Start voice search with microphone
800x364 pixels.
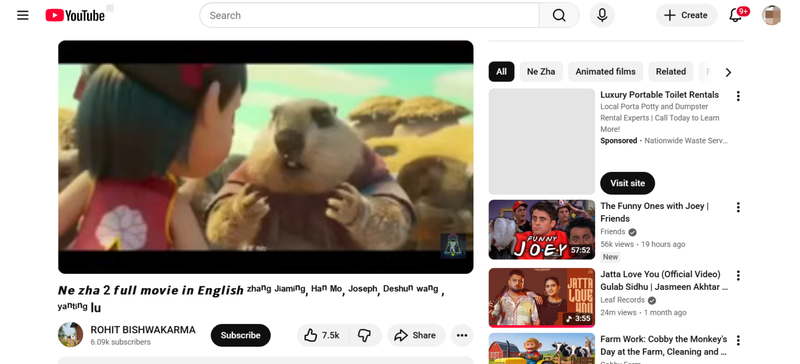[602, 15]
